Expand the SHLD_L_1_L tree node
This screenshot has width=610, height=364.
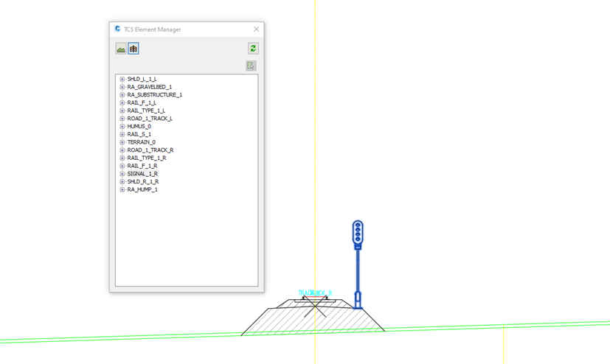122,79
